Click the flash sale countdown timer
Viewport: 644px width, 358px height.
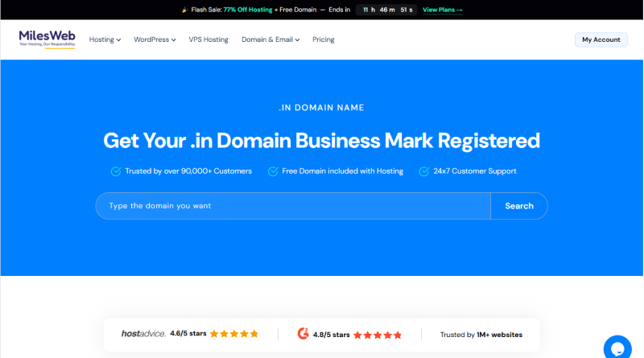click(386, 10)
